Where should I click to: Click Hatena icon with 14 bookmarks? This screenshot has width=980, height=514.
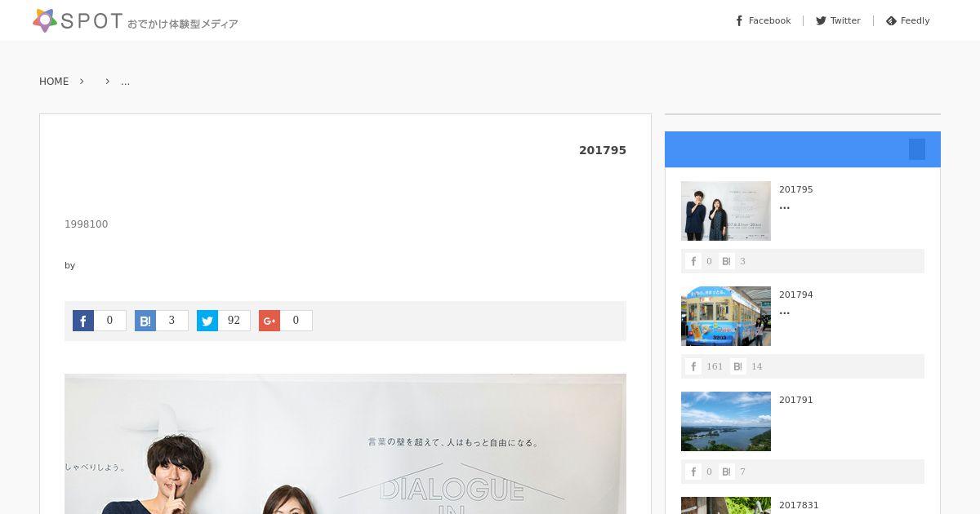(x=738, y=366)
